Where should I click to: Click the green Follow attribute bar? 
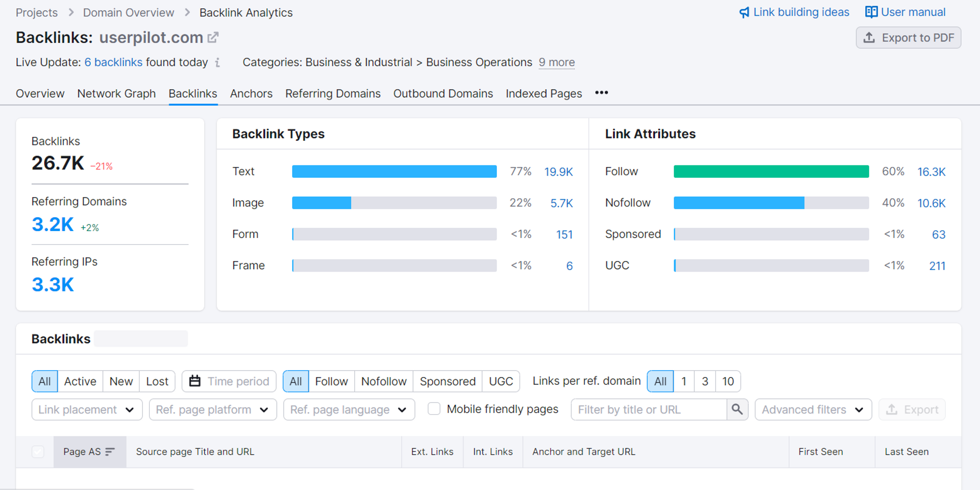pos(771,171)
